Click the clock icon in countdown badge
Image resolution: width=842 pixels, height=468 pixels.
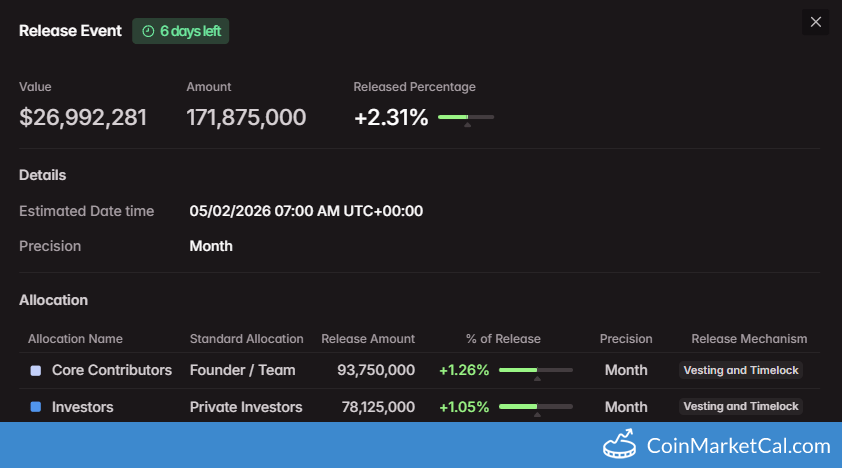click(x=148, y=31)
